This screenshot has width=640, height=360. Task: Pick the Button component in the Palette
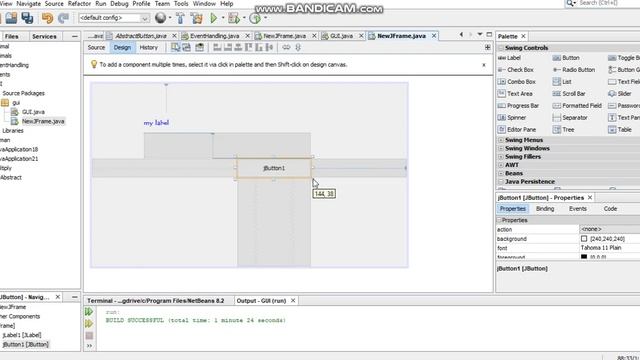pos(566,58)
